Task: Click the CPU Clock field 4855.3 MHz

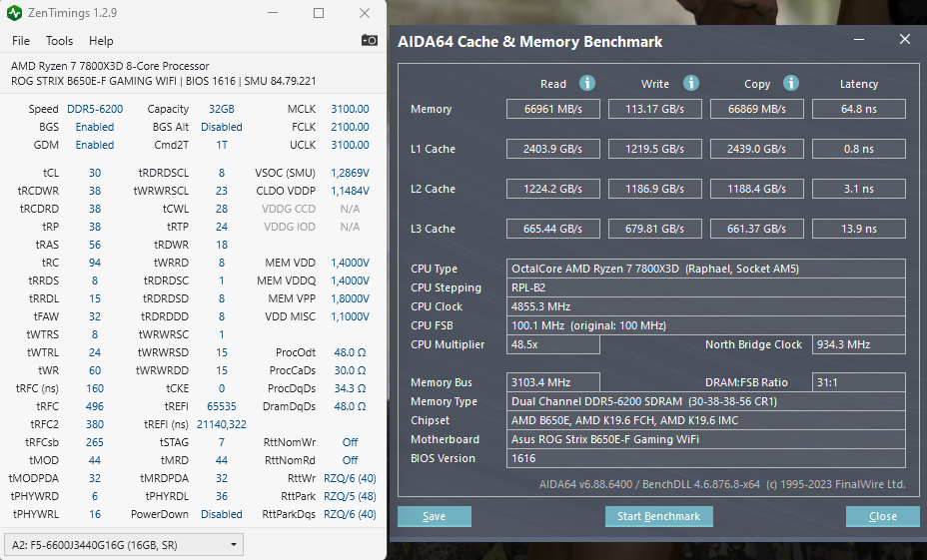Action: 706,306
